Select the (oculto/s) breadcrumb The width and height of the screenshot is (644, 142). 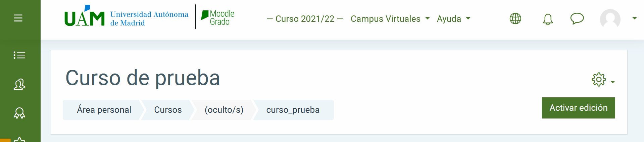pos(224,110)
